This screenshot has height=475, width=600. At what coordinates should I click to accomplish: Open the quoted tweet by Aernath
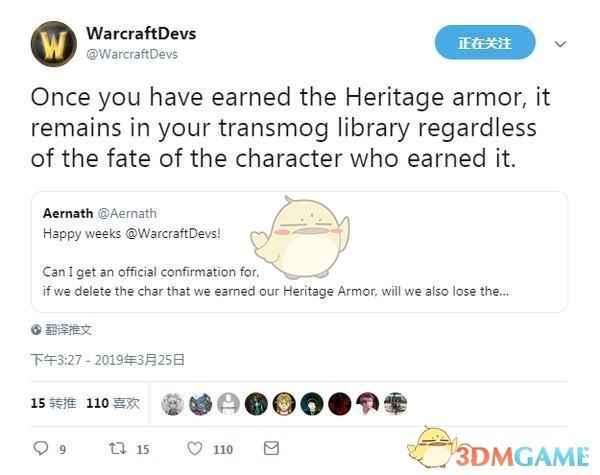coord(299,252)
